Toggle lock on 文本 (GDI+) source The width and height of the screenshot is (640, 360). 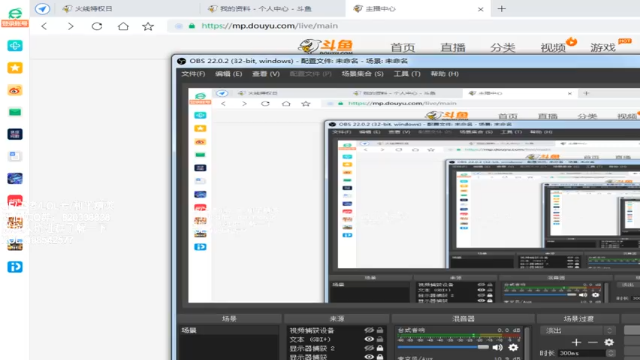tap(380, 339)
